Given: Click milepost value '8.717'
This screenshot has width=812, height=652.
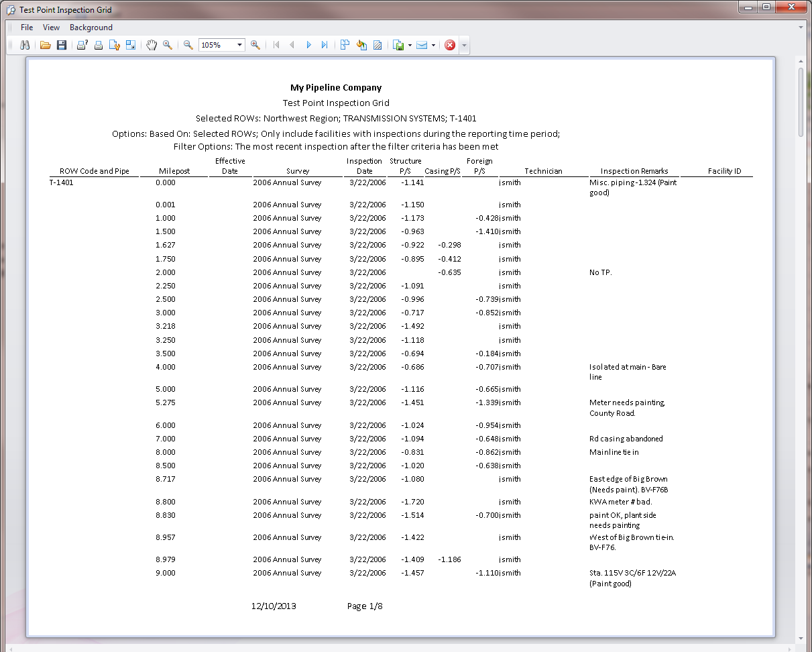Looking at the screenshot, I should pyautogui.click(x=166, y=479).
